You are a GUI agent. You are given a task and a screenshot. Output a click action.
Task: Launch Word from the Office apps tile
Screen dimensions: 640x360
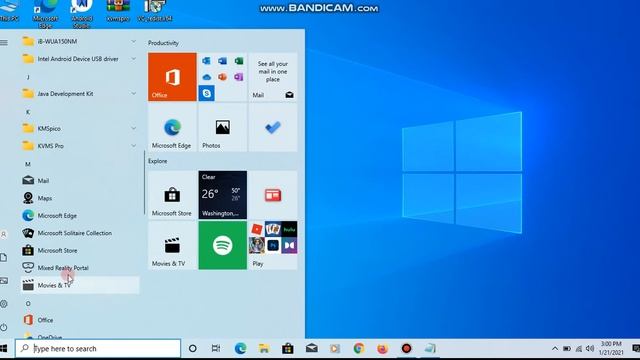[x=222, y=61]
